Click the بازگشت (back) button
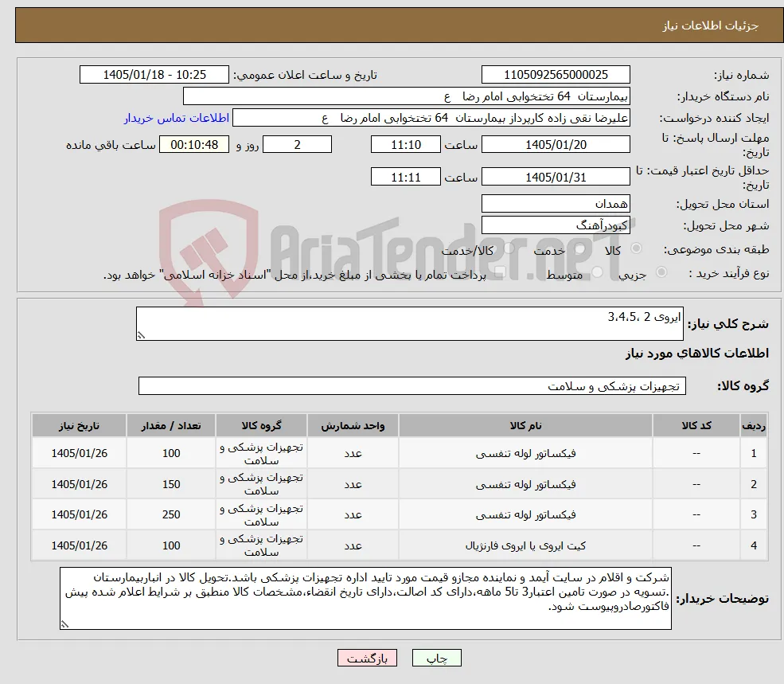784x684 pixels. (x=367, y=658)
